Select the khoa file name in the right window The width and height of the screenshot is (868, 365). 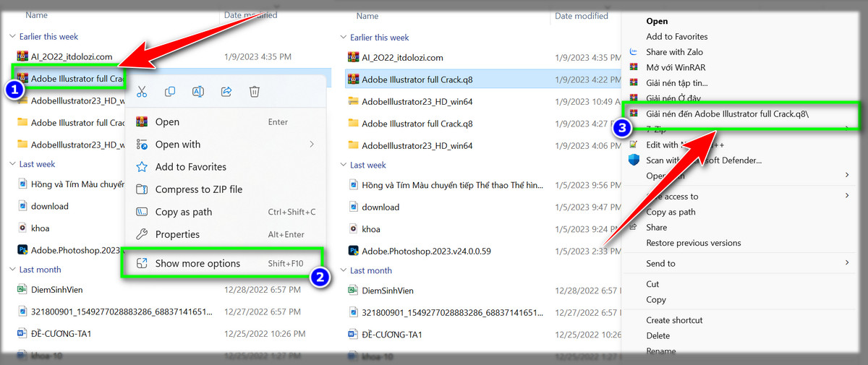(371, 229)
